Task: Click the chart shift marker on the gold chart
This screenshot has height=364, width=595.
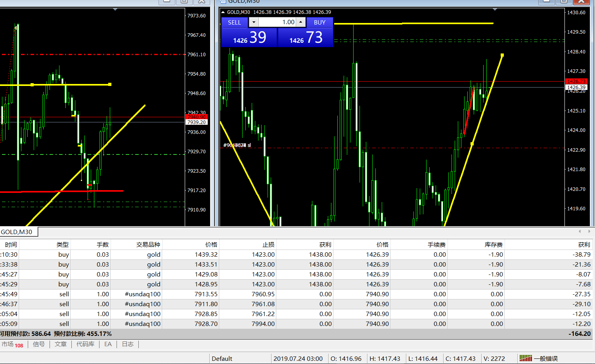Action: pos(495,10)
